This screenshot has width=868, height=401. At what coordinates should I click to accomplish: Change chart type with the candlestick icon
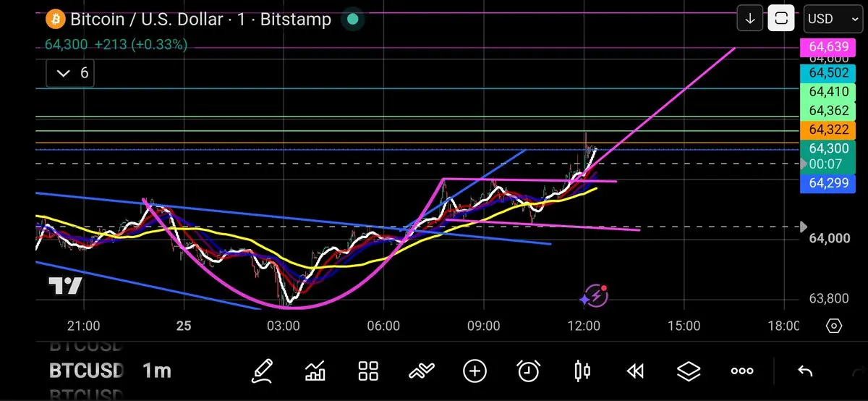point(582,371)
